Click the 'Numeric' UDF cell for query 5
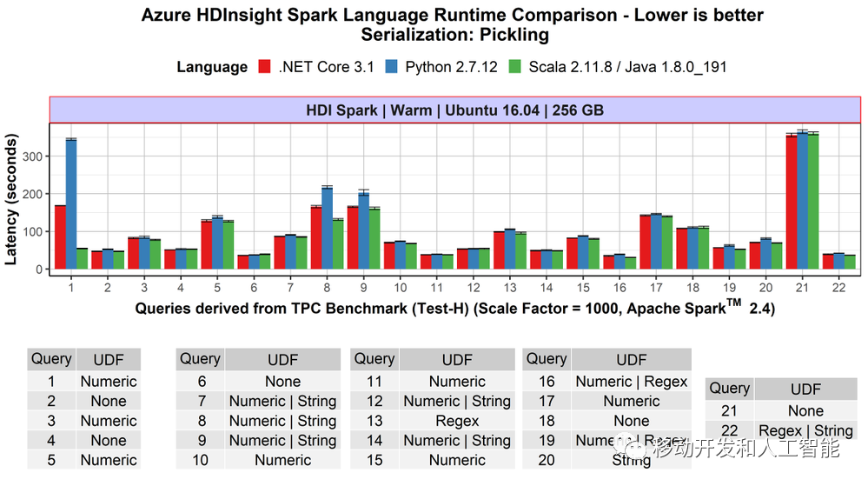This screenshot has height=486, width=868. 109,460
